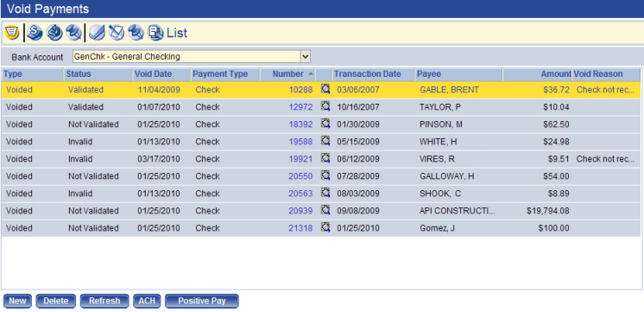Open details magnifier for check 19588

pos(325,142)
